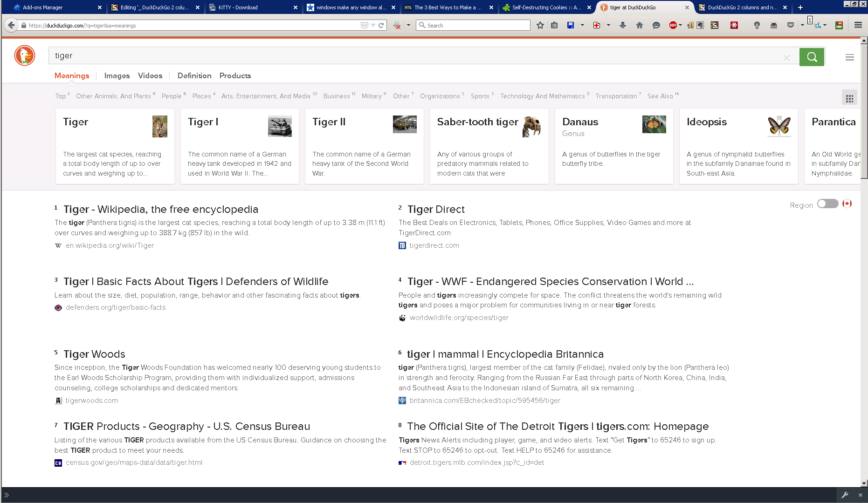
Task: Open the Evernote Web Clipper icon
Action: [700, 25]
